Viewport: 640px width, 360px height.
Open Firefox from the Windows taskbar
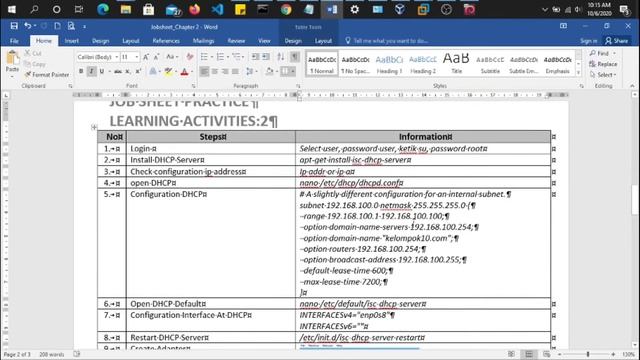click(195, 9)
